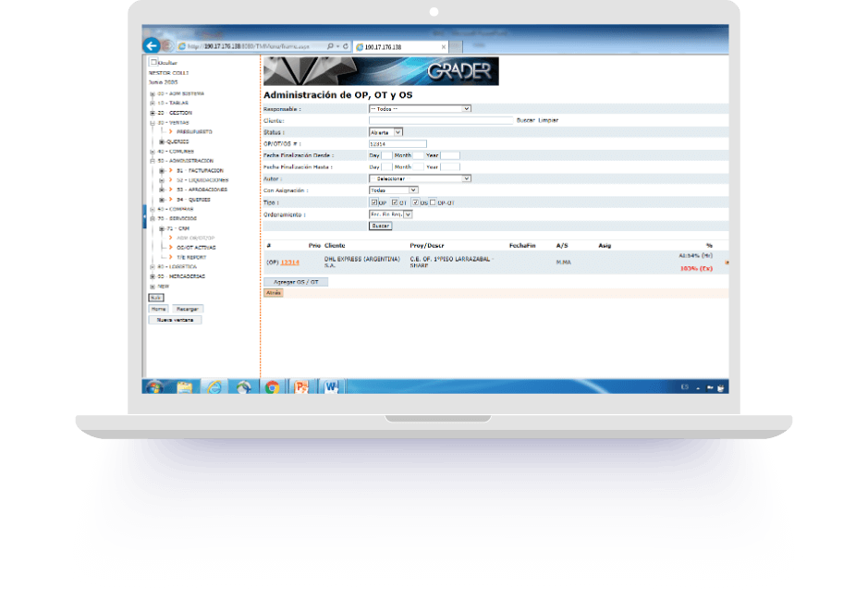Click the orange arrow beside 51 - Facturacion

(170, 170)
